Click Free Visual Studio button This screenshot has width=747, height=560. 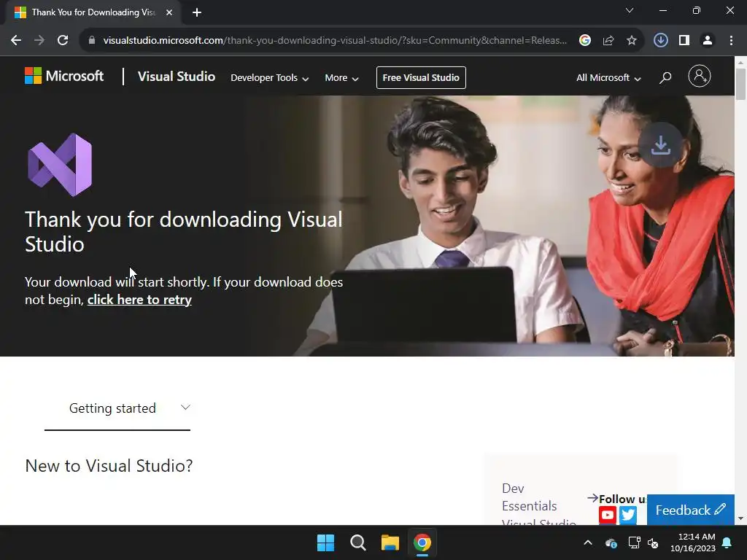421,77
